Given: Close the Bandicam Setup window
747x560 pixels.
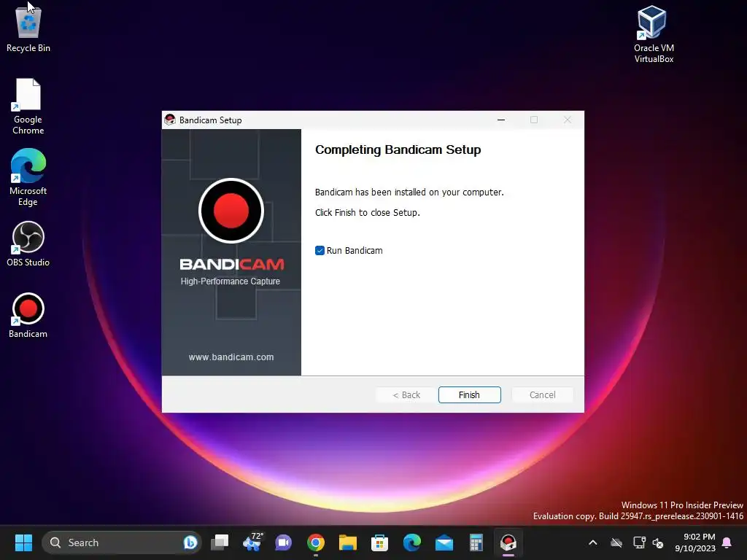Looking at the screenshot, I should (567, 120).
